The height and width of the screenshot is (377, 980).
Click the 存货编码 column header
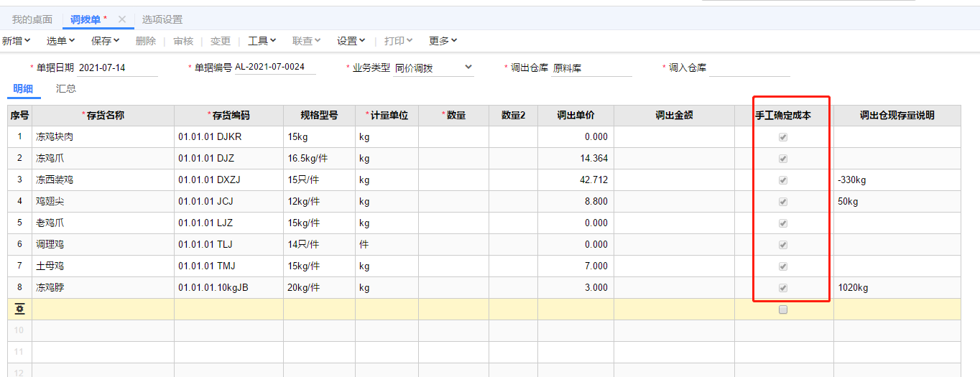229,116
